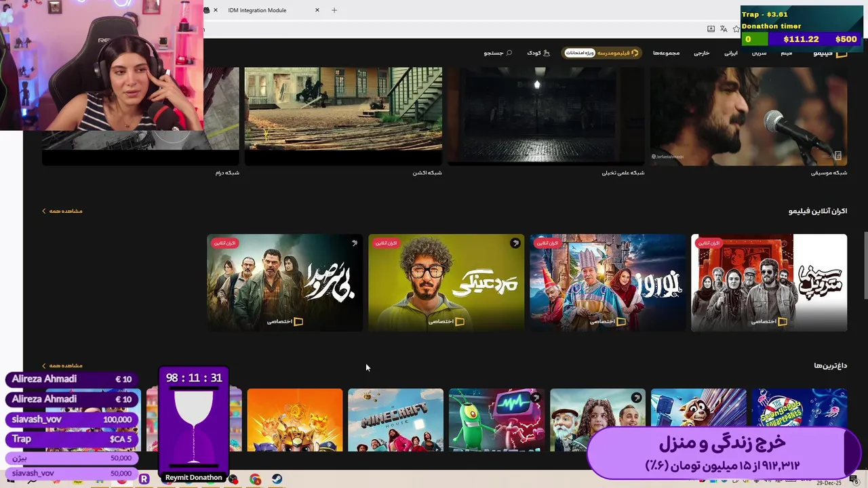The image size is (868, 488).
Task: Open the سه‌پنج movie card
Action: 769,283
